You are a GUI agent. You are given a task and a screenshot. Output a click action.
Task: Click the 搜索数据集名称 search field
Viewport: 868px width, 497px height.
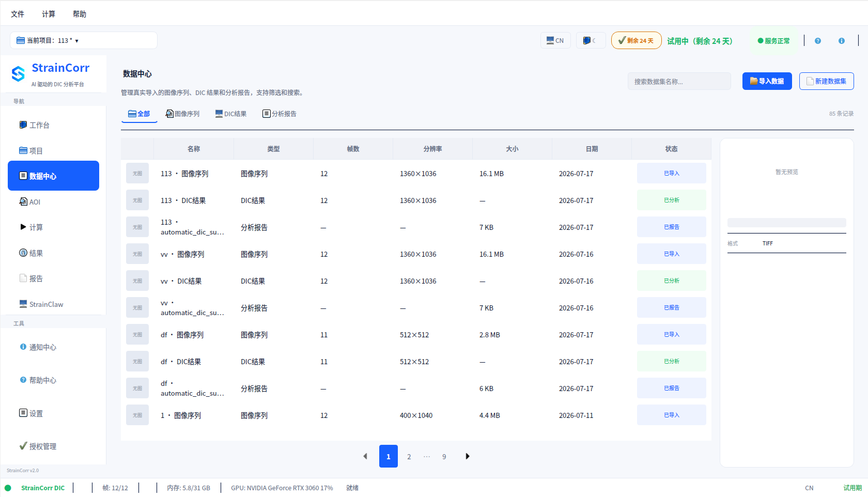click(x=679, y=81)
